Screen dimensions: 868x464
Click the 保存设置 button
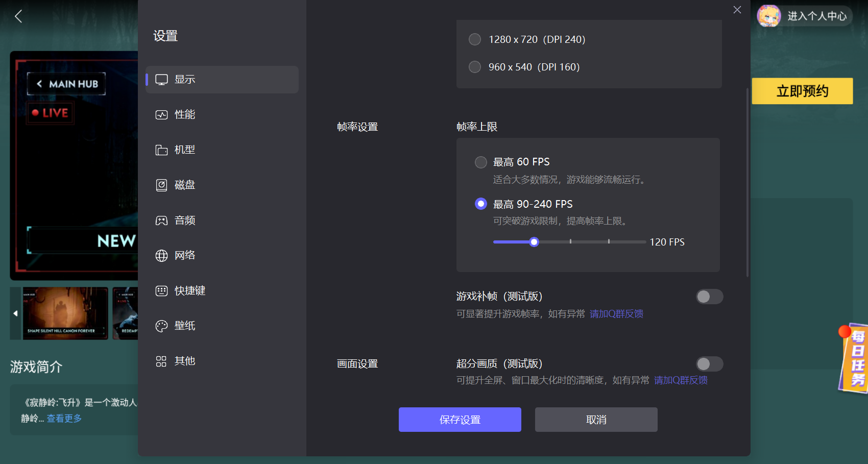tap(460, 420)
